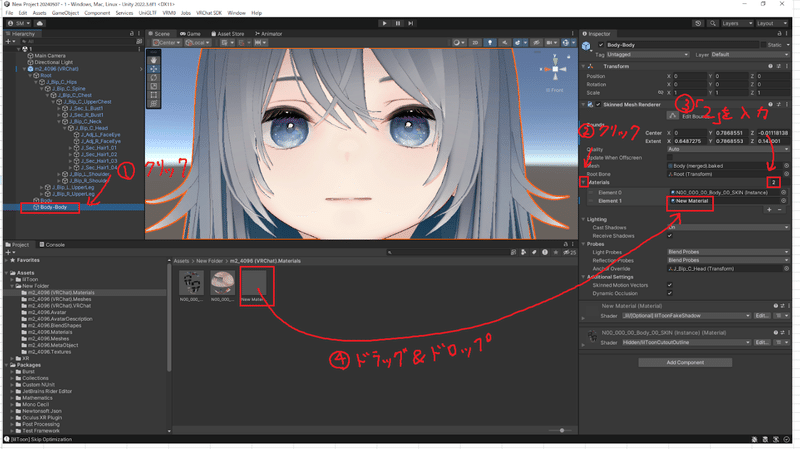The image size is (800, 449).
Task: Click the Step frame button
Action: (411, 23)
